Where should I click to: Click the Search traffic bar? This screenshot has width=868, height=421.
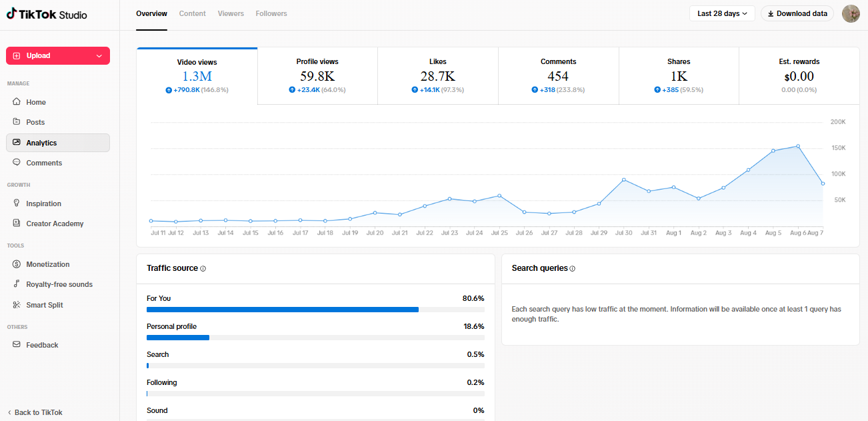tap(315, 366)
